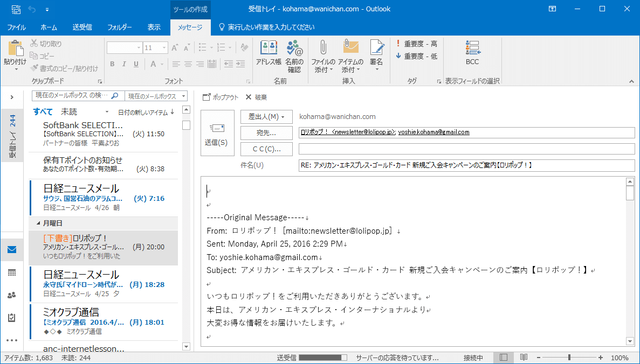Open the Address Book (アドレス帳)
This screenshot has width=640, height=364.
tap(269, 53)
